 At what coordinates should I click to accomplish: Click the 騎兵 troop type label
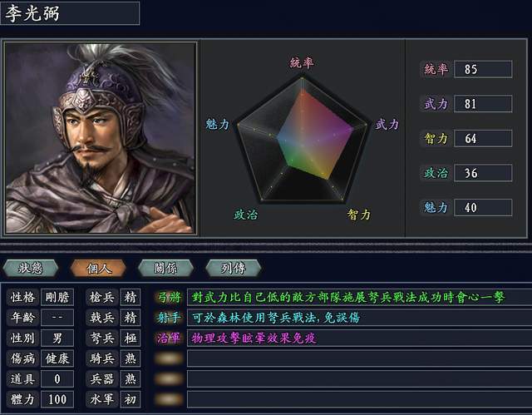tap(101, 358)
